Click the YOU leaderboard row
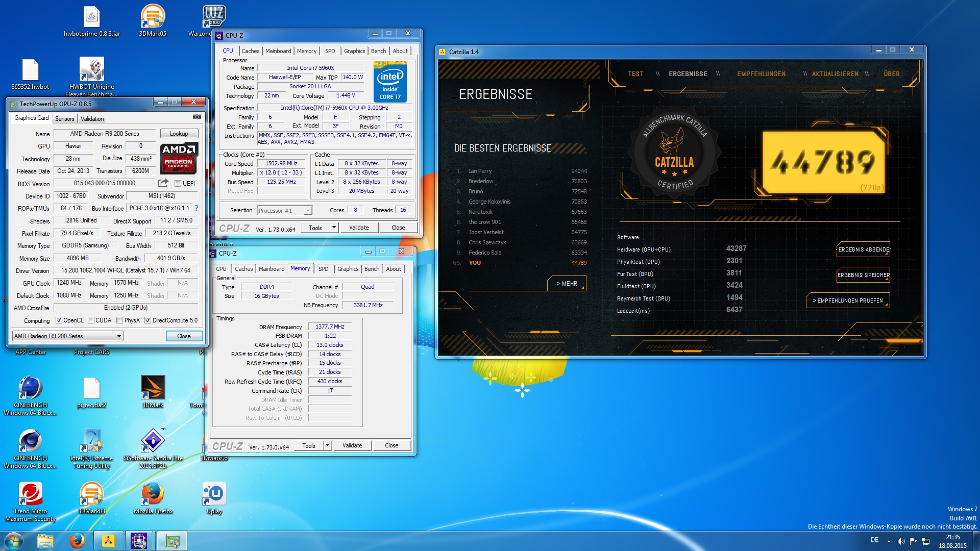Viewport: 980px width, 551px height. (x=520, y=263)
